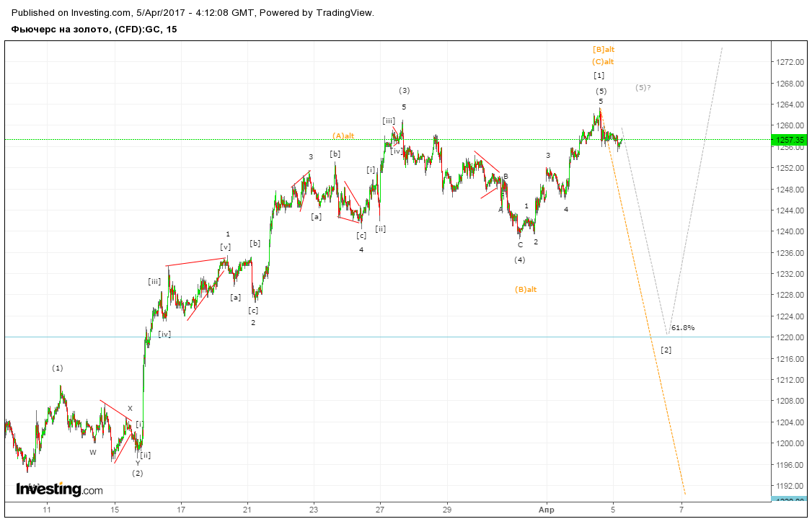Image resolution: width=812 pixels, height=519 pixels.
Task: Click price axis value 1208.00
Action: click(789, 401)
